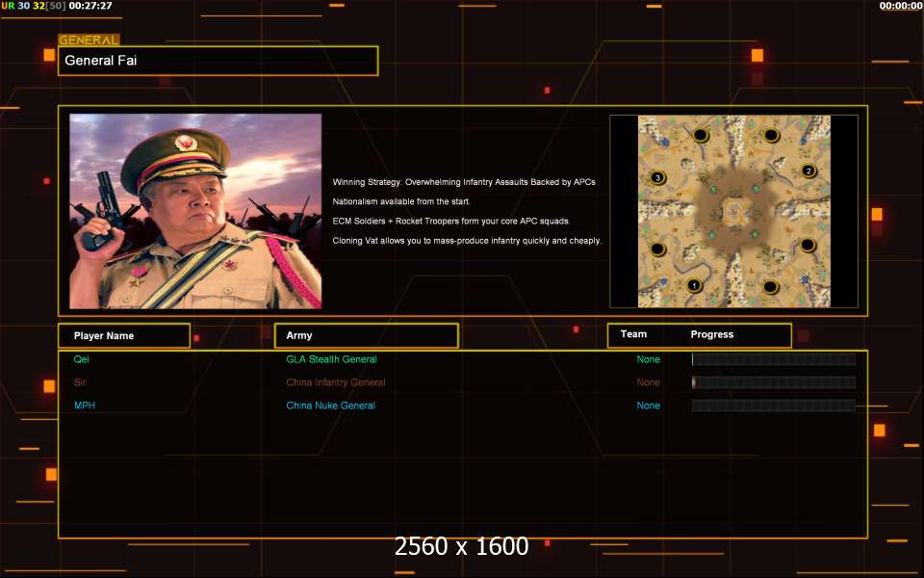Image resolution: width=924 pixels, height=578 pixels.
Task: Click player name MPH
Action: coord(85,406)
